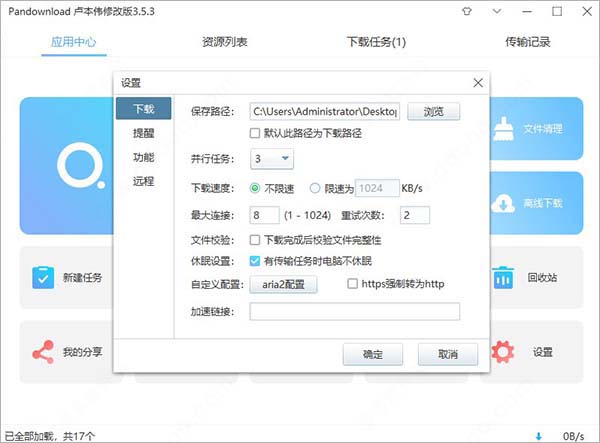
Task: Open 传输记录 tab
Action: (528, 42)
